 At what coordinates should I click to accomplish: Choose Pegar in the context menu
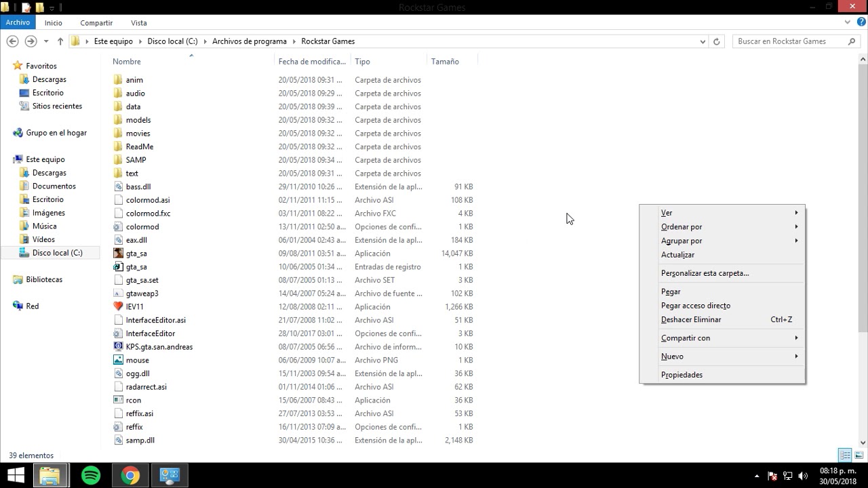(x=722, y=291)
